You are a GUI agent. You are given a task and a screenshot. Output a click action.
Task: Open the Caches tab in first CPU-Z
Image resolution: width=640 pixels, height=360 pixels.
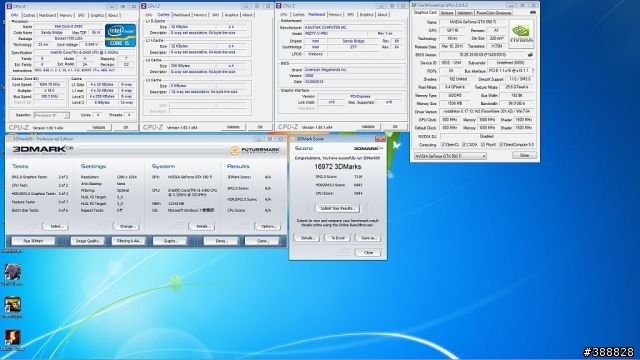coord(29,15)
